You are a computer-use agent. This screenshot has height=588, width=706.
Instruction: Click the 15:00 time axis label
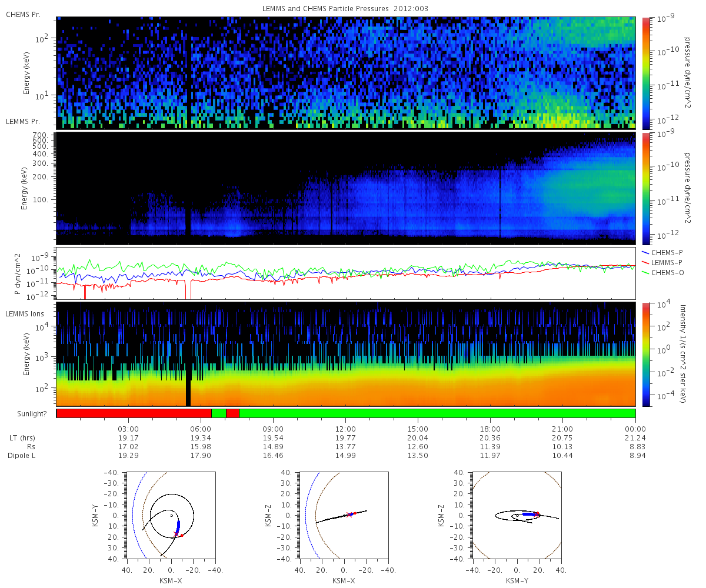pyautogui.click(x=418, y=429)
